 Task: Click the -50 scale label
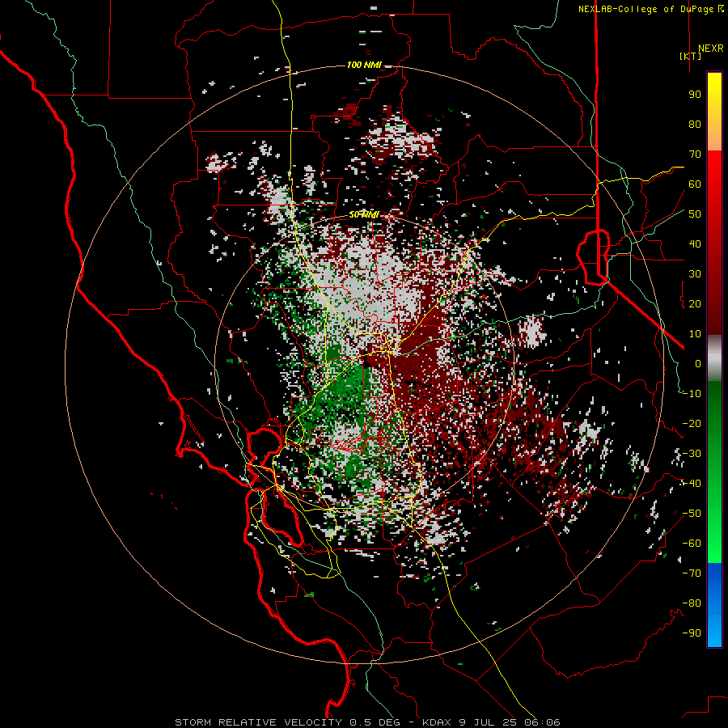pyautogui.click(x=692, y=514)
